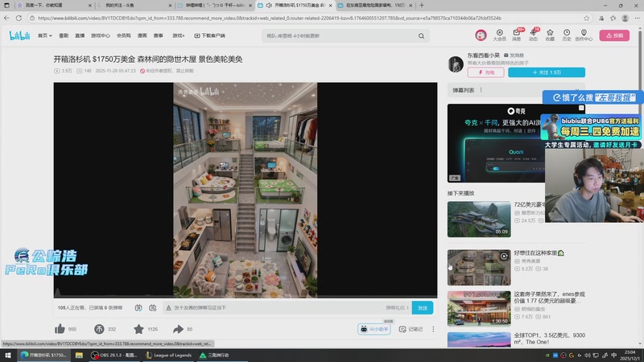Open 大会员 membership icon
Viewport: 644px width, 362px height.
pos(499,35)
